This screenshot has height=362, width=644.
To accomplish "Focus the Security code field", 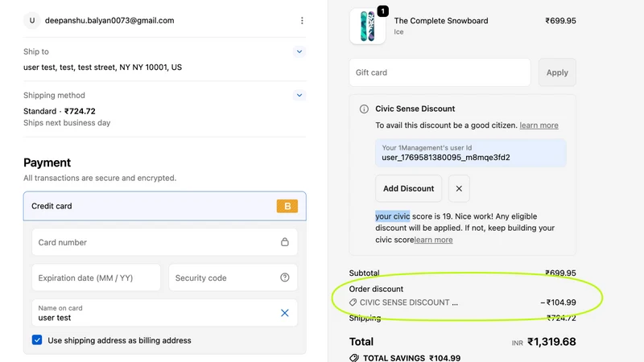I will click(x=233, y=278).
